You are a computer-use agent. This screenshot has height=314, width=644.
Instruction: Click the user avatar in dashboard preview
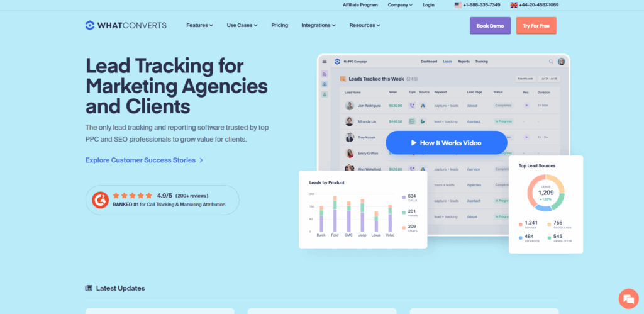[561, 62]
